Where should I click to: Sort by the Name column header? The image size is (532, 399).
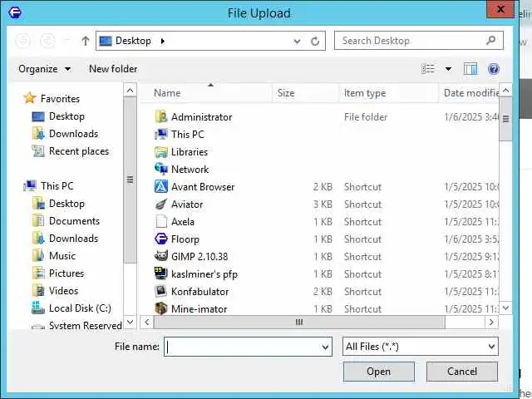pyautogui.click(x=206, y=93)
